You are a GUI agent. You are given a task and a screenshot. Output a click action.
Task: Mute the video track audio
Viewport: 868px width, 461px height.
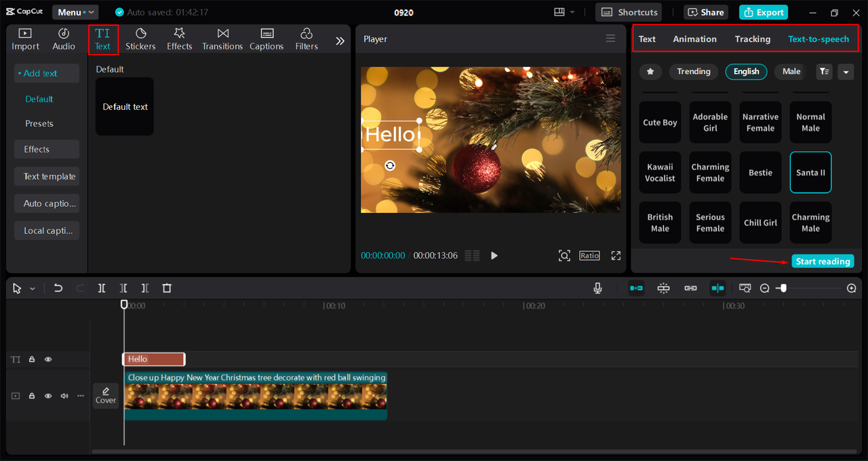pyautogui.click(x=64, y=396)
